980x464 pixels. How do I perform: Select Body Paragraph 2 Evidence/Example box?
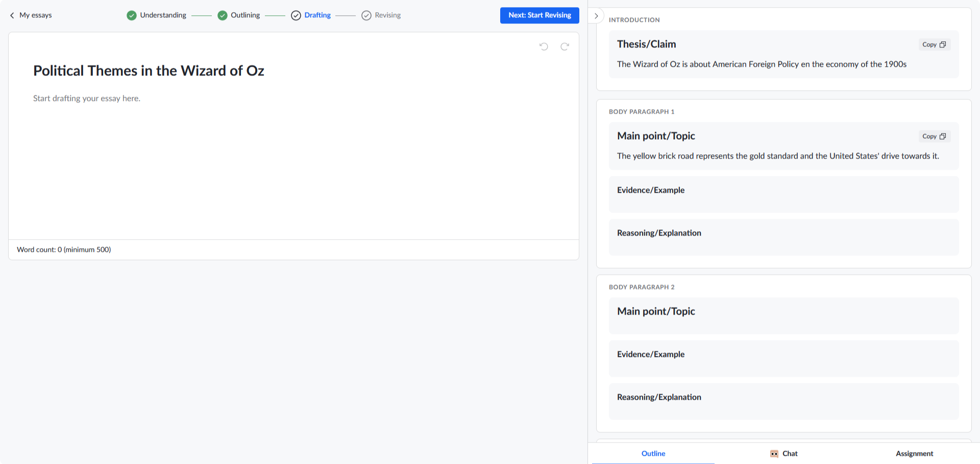tap(783, 358)
